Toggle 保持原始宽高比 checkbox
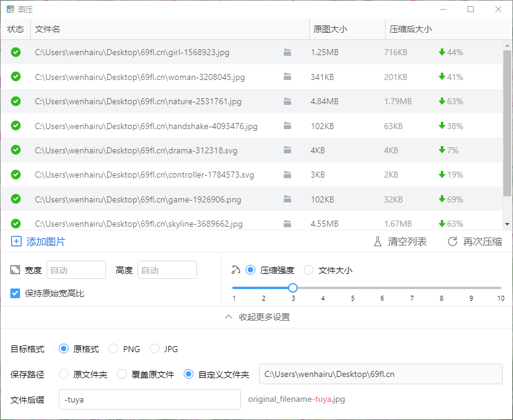The image size is (513, 420). coord(15,293)
